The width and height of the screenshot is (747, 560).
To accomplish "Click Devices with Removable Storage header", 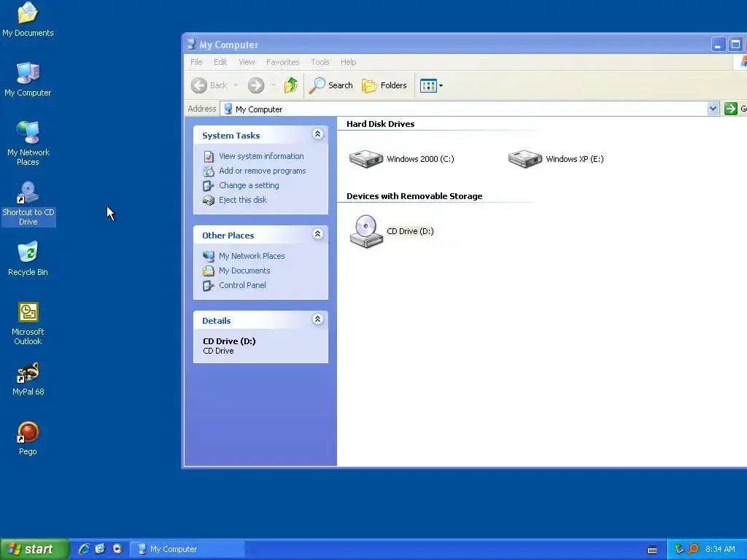I will pyautogui.click(x=414, y=196).
